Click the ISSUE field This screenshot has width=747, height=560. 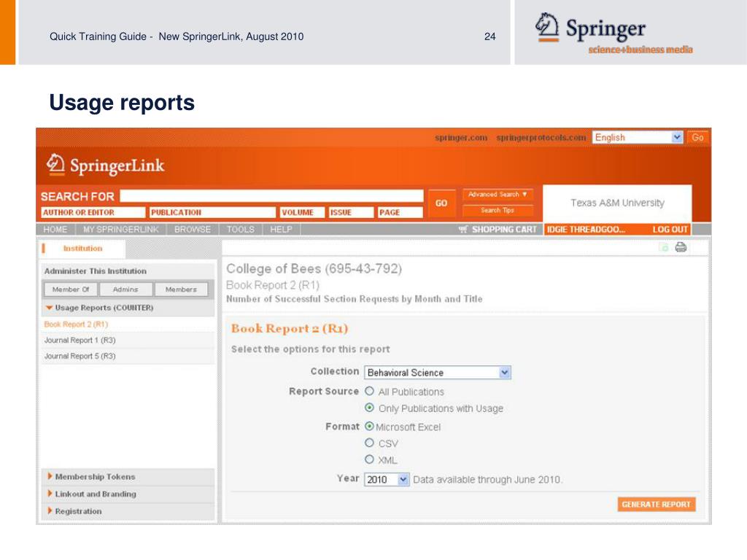click(351, 212)
